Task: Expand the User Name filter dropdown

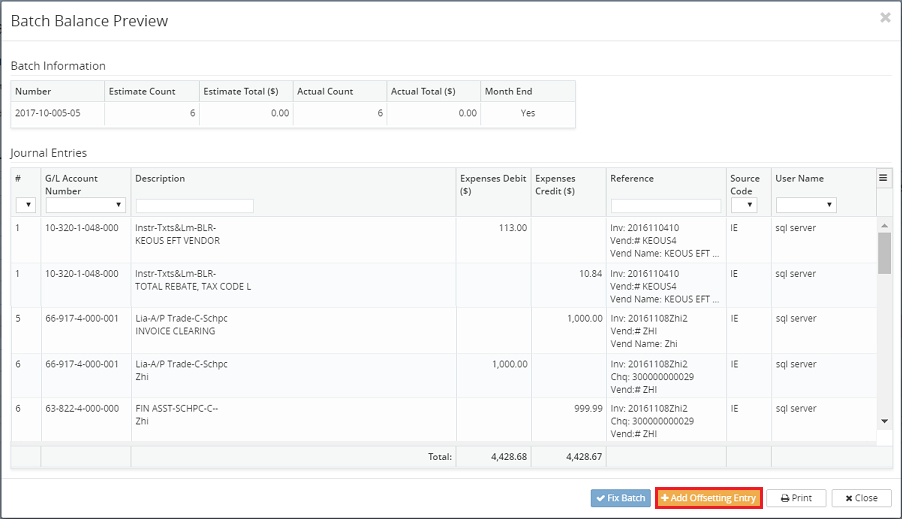Action: pos(805,205)
